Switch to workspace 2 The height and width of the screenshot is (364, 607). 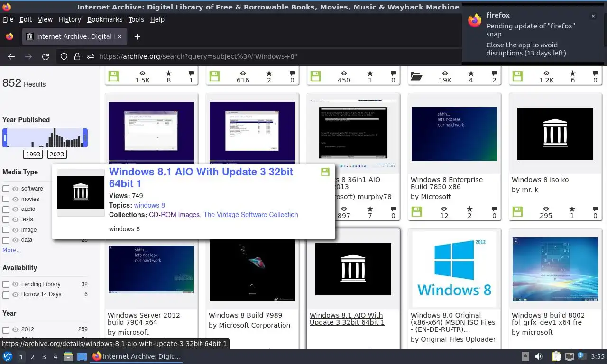click(32, 356)
